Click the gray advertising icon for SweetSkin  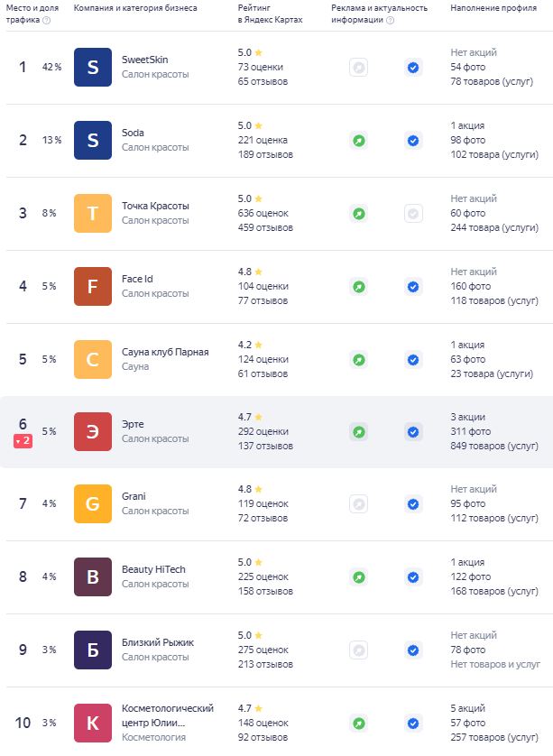358,68
